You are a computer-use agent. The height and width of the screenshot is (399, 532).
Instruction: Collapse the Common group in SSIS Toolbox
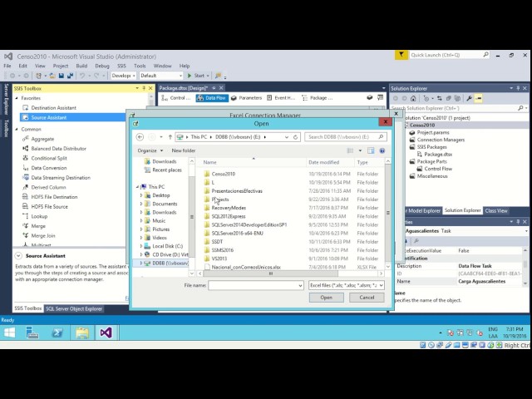pos(17,130)
